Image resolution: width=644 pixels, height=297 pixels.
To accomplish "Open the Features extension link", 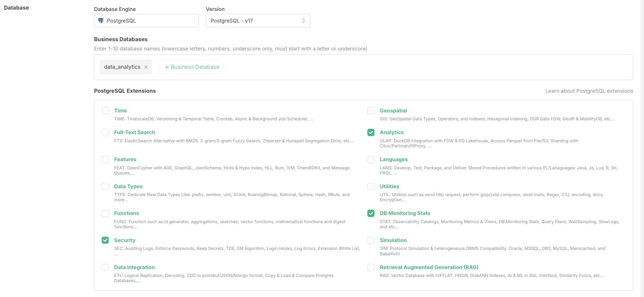I will pos(125,159).
